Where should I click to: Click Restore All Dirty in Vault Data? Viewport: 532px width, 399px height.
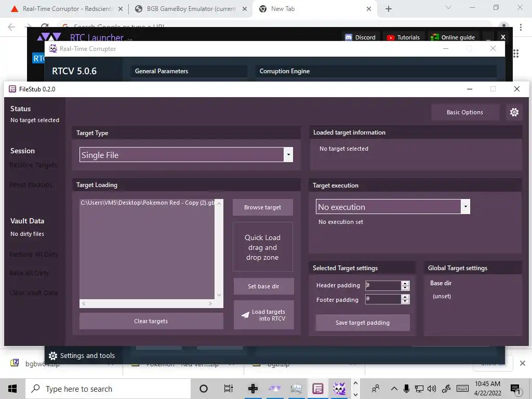[x=34, y=254]
